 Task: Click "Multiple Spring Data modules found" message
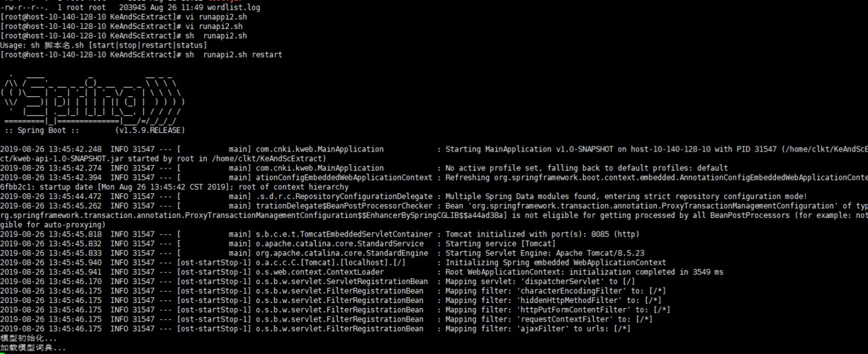[626, 196]
